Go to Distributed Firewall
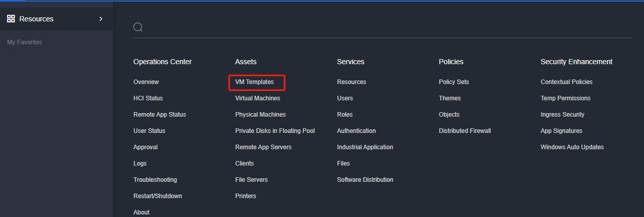This screenshot has width=644, height=217. point(465,131)
